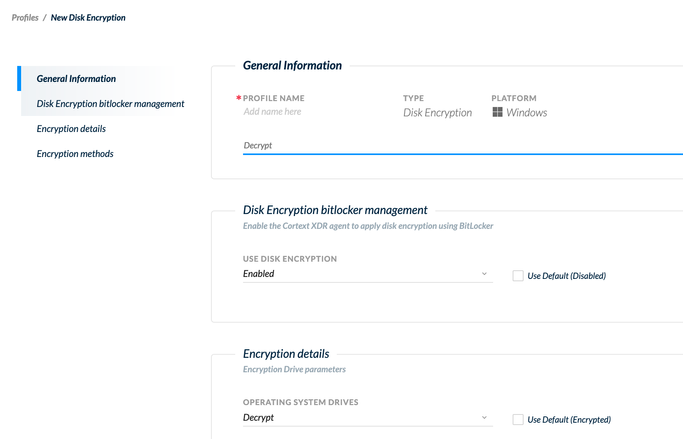Viewport: 683px width, 439px height.
Task: Tick the Use Default (Encrypted) checkbox
Action: [x=518, y=419]
